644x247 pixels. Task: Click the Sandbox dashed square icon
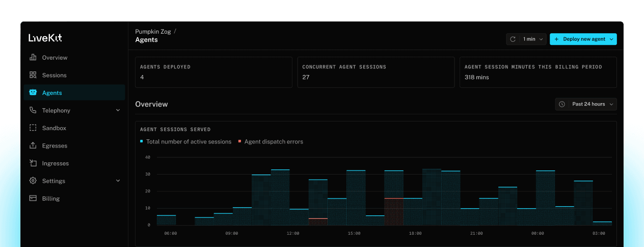pyautogui.click(x=33, y=128)
